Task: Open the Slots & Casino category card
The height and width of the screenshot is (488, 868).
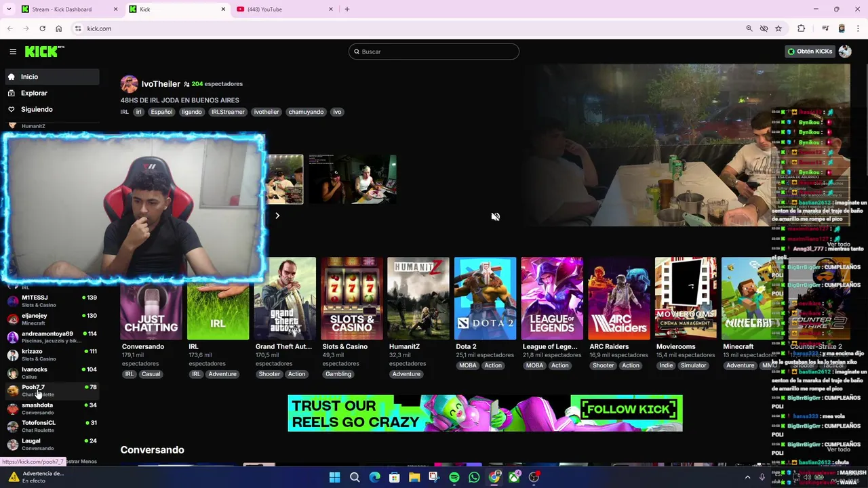Action: [351, 298]
